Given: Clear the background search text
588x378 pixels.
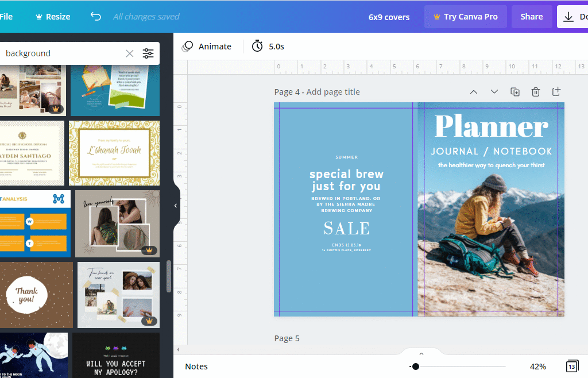Looking at the screenshot, I should 129,53.
